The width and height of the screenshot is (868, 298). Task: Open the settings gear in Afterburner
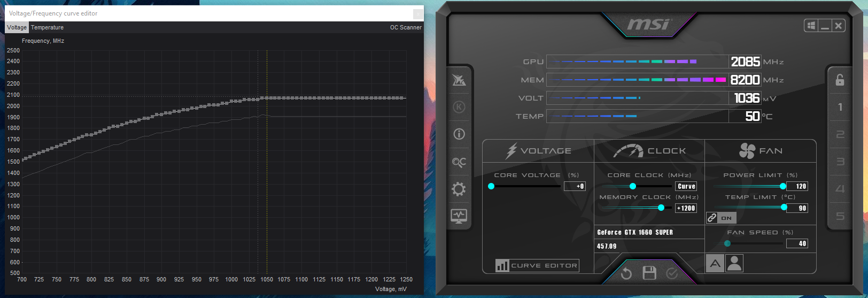point(459,189)
